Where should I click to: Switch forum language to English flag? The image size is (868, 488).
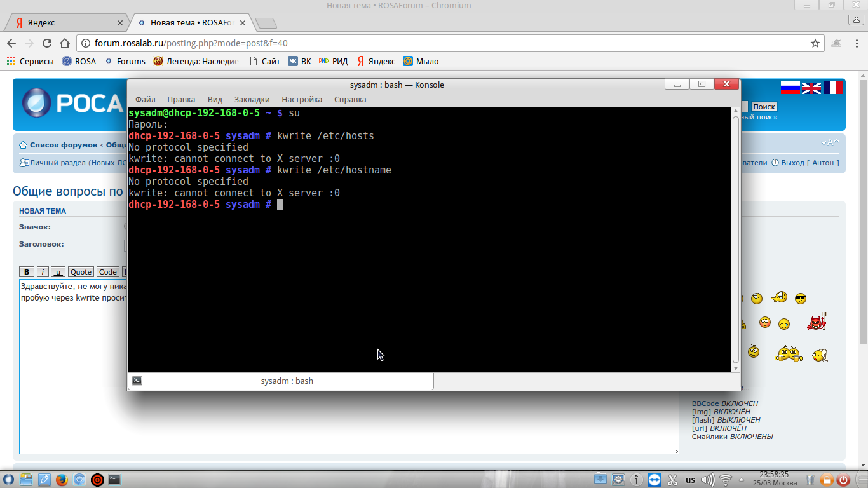point(811,88)
